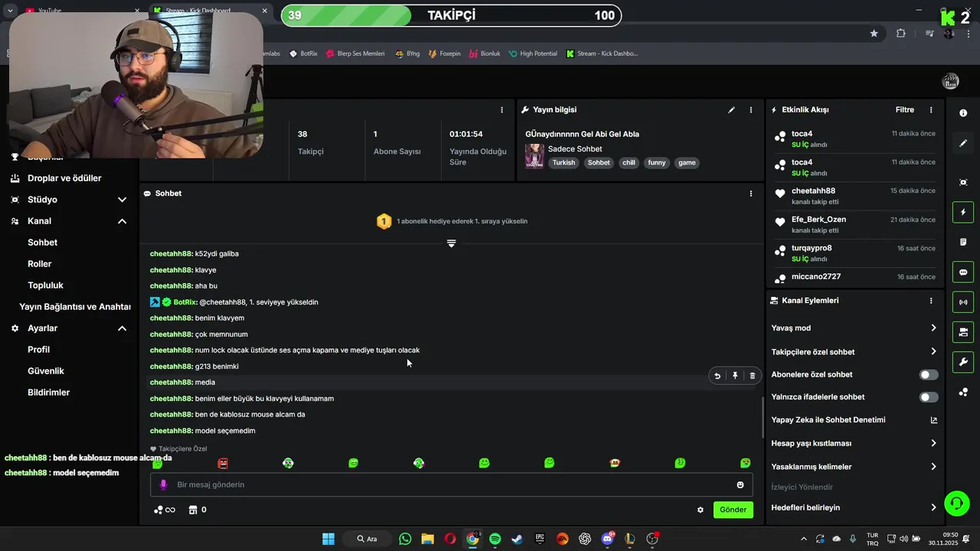Collapse the Kanal menu section
Viewport: 980px width, 551px height.
click(122, 221)
